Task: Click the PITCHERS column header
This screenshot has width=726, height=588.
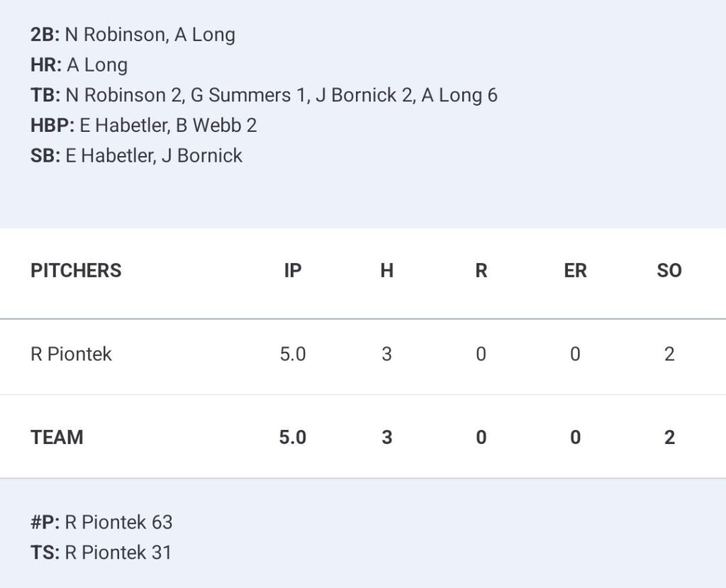Action: click(76, 271)
